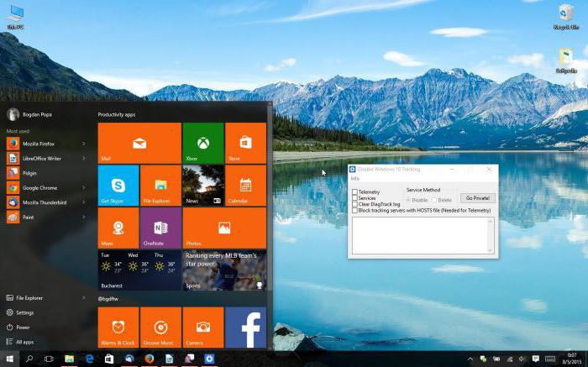The height and width of the screenshot is (367, 588).
Task: Launch the Camera tile
Action: coord(203,328)
